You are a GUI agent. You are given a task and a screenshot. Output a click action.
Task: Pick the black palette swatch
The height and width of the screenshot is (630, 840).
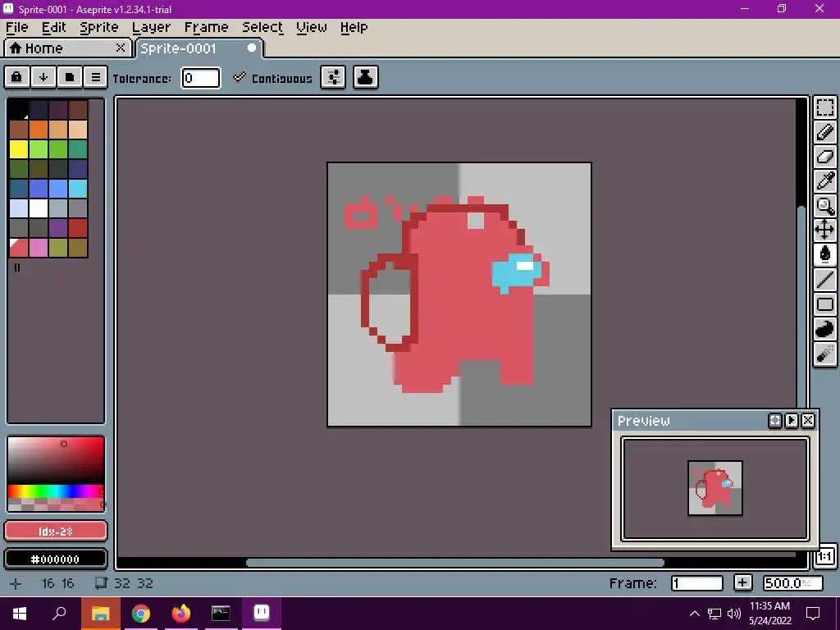19,110
